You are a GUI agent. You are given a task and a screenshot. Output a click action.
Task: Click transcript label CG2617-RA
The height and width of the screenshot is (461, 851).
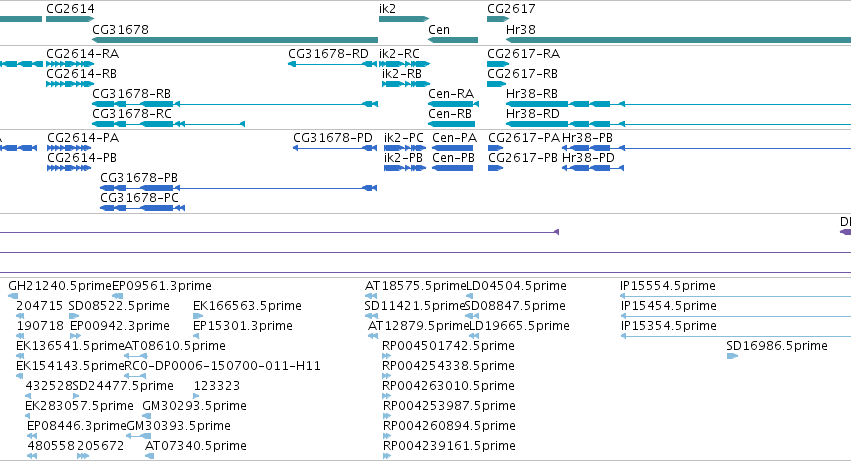click(x=524, y=54)
